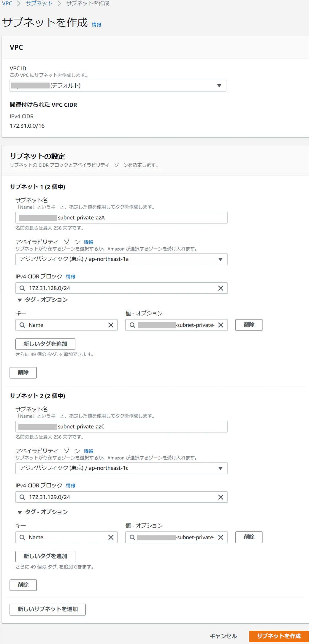Click キャンセル button
This screenshot has width=309, height=644.
(x=223, y=636)
